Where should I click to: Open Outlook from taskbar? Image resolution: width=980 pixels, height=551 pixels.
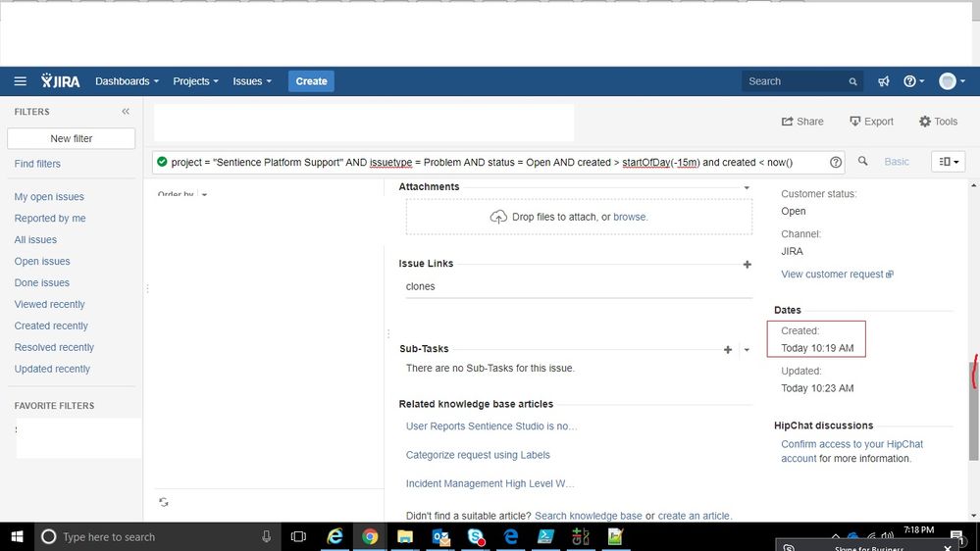coord(440,536)
